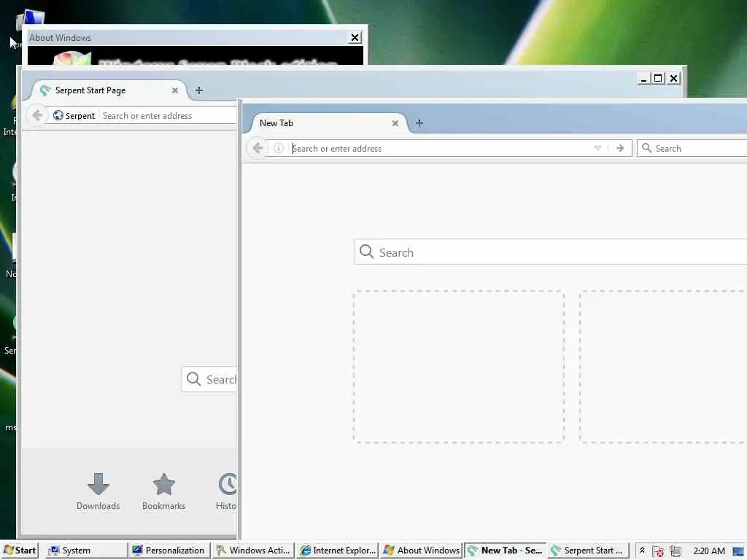
Task: Select the second empty tile placeholder
Action: coord(663,366)
